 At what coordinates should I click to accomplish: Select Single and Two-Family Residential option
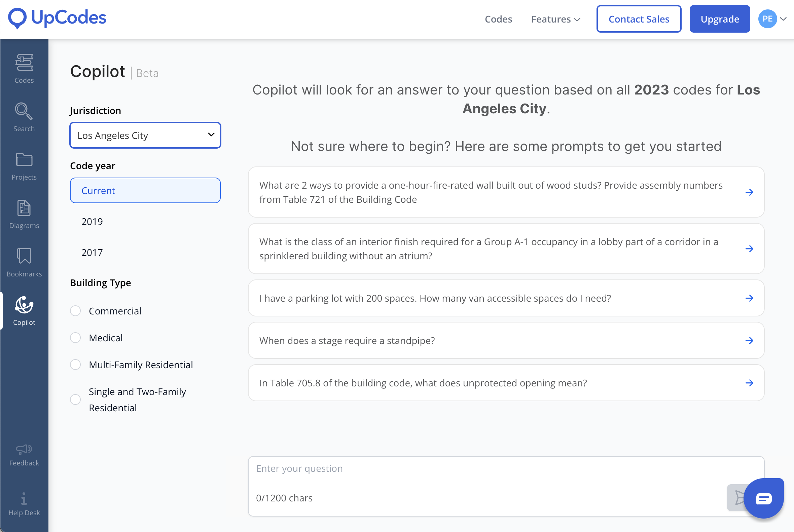(75, 400)
